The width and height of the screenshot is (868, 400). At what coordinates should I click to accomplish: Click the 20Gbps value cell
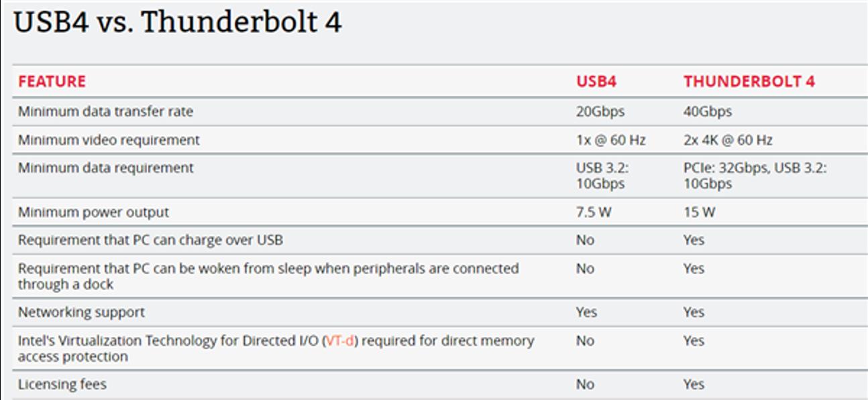pos(600,112)
